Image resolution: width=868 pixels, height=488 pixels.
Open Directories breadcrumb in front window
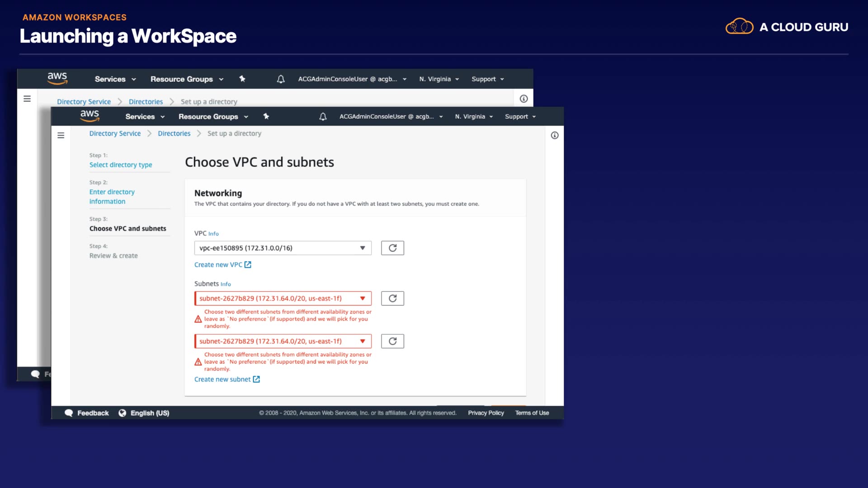174,134
